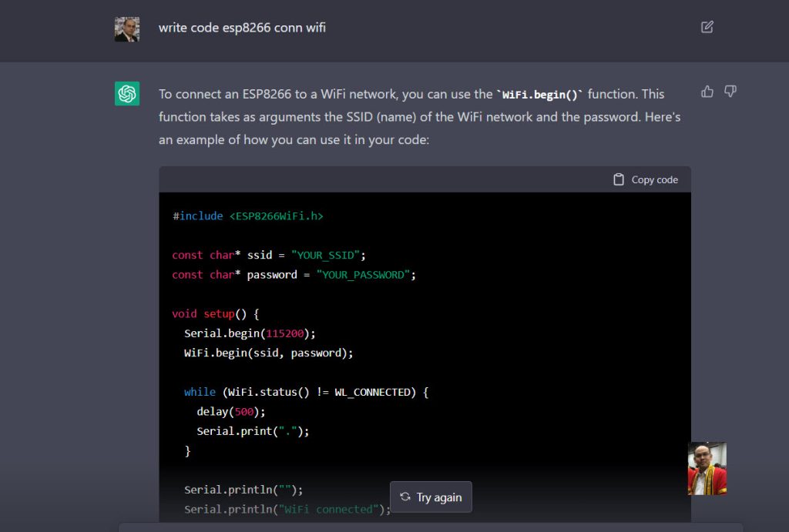
Task: Click the #include <ESP8266WiFi.h> line
Action: [x=248, y=216]
